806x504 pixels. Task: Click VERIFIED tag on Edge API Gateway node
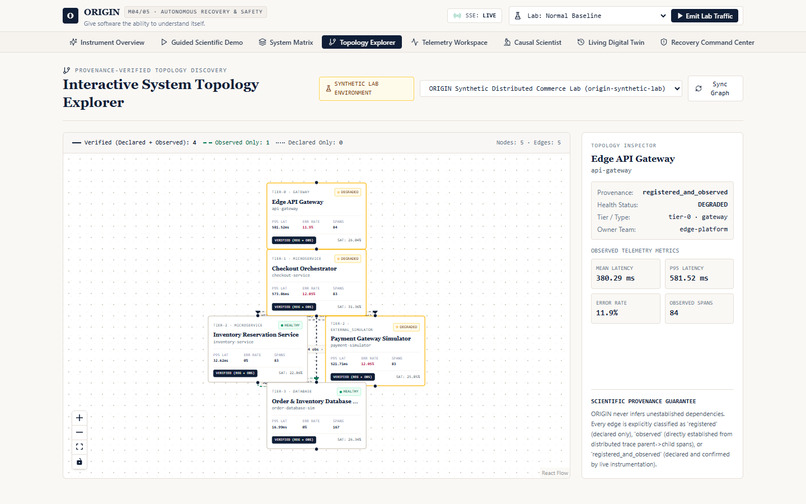click(294, 240)
